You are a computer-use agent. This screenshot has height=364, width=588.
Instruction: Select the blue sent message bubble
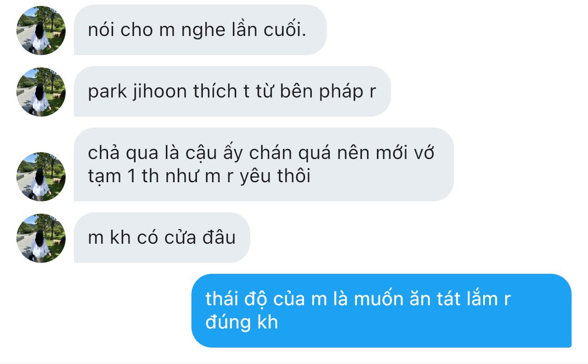(x=382, y=311)
